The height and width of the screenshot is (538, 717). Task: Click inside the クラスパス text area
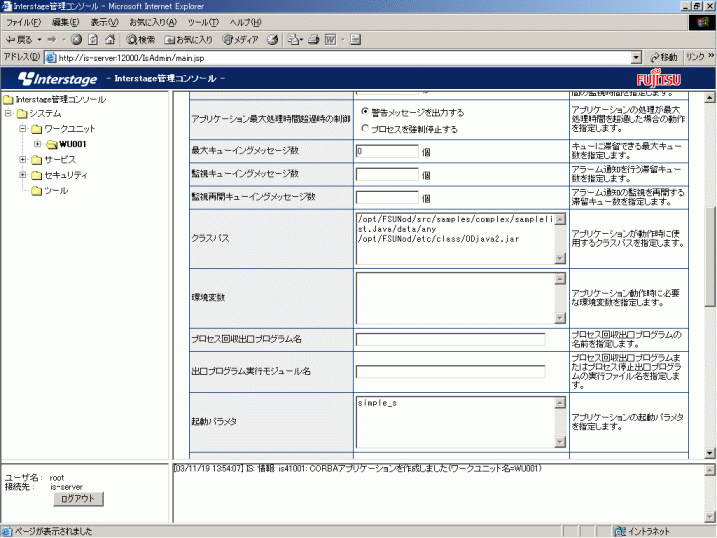pyautogui.click(x=455, y=239)
